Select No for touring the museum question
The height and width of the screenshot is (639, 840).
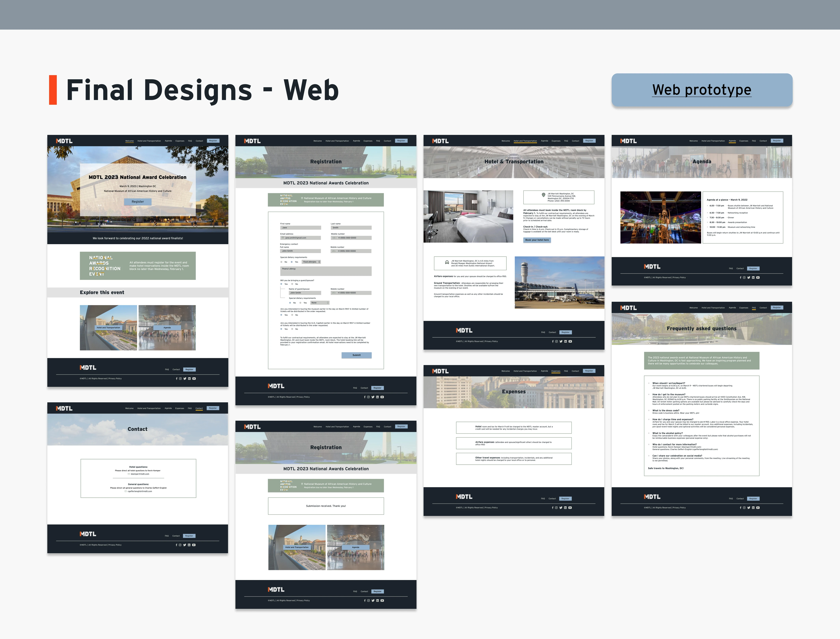coord(292,315)
